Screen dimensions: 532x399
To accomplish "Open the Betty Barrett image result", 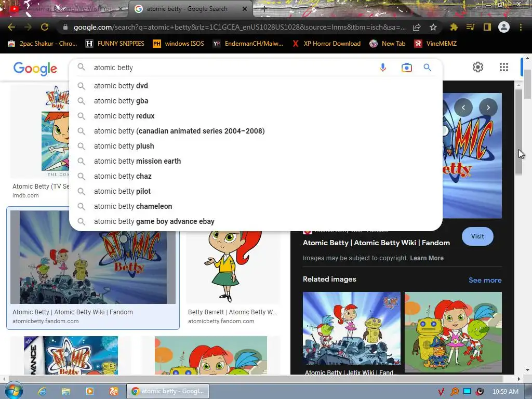I will 233,268.
